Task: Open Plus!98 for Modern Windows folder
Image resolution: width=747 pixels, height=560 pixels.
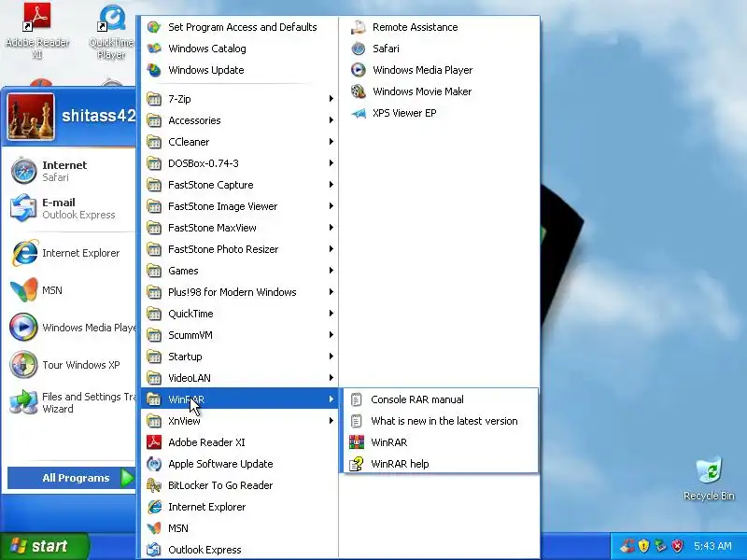Action: coord(239,292)
